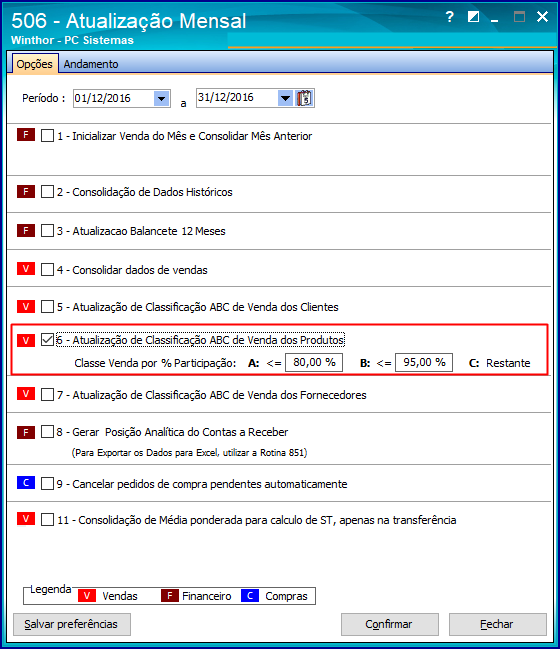Maximize the 506 Atualização Mensal window

click(x=519, y=17)
